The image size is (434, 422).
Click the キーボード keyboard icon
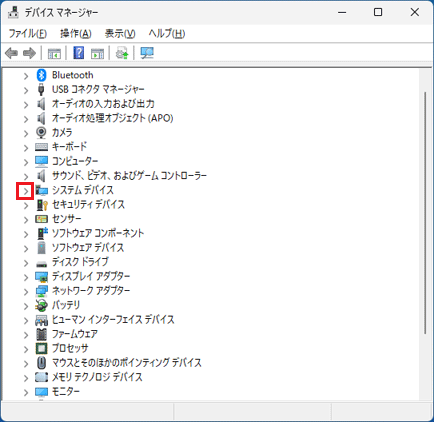(41, 147)
